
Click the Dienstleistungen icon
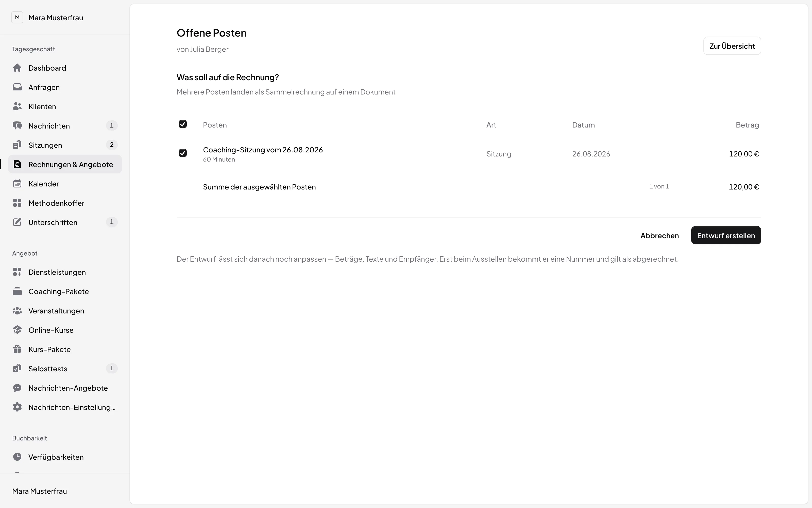[17, 272]
